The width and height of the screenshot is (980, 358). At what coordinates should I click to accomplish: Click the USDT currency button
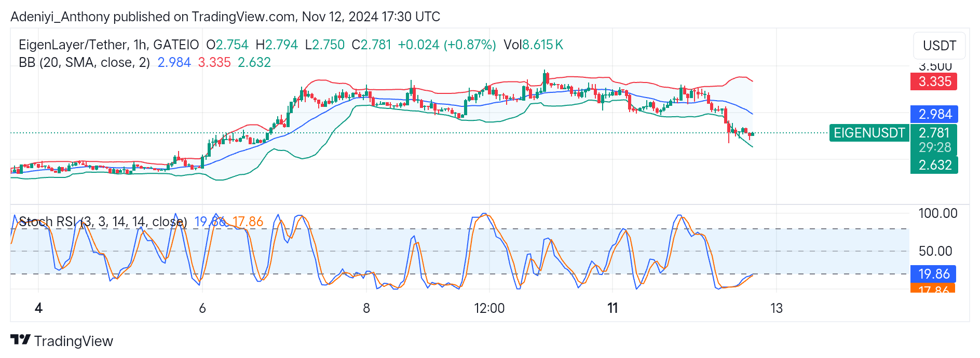pyautogui.click(x=939, y=46)
